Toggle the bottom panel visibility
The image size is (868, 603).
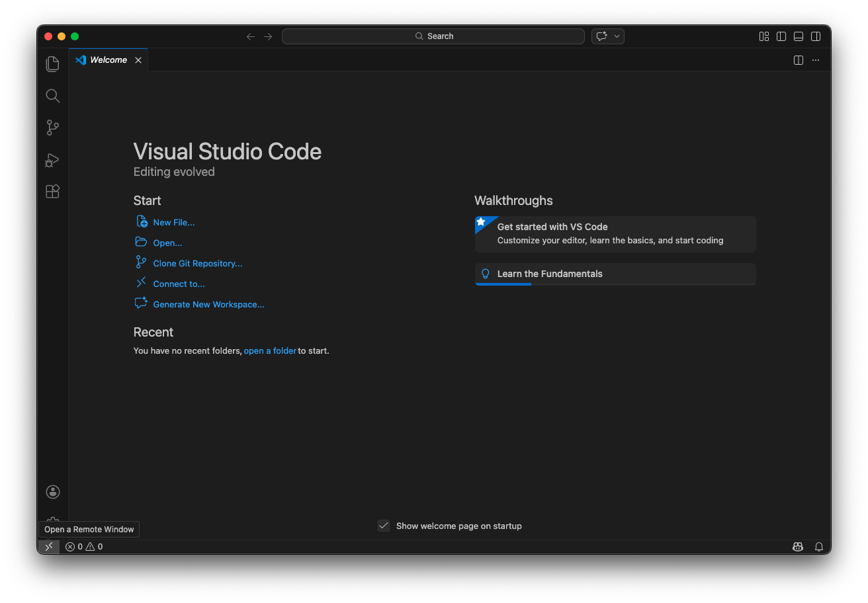coord(799,36)
